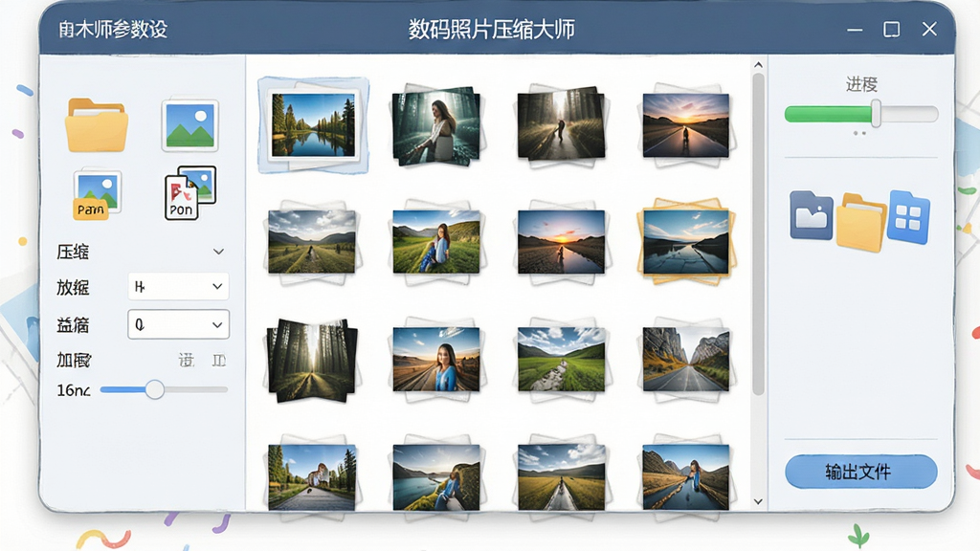Select the golden field path thumbnail in bottom row
980x551 pixels.
click(x=561, y=476)
